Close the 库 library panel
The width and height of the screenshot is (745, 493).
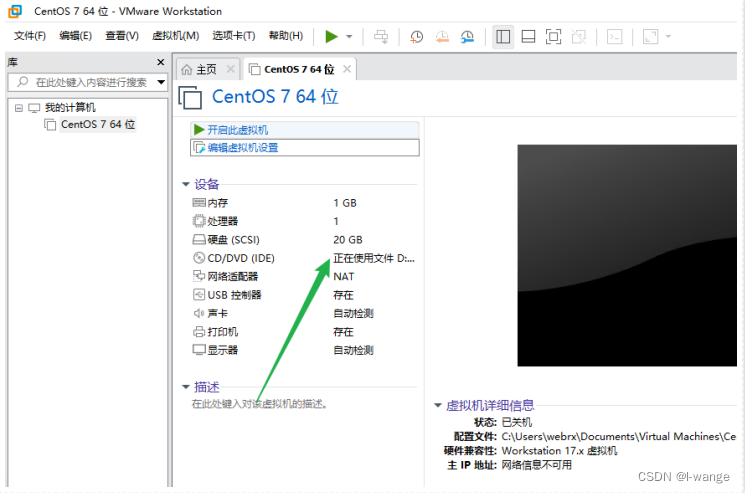[161, 62]
